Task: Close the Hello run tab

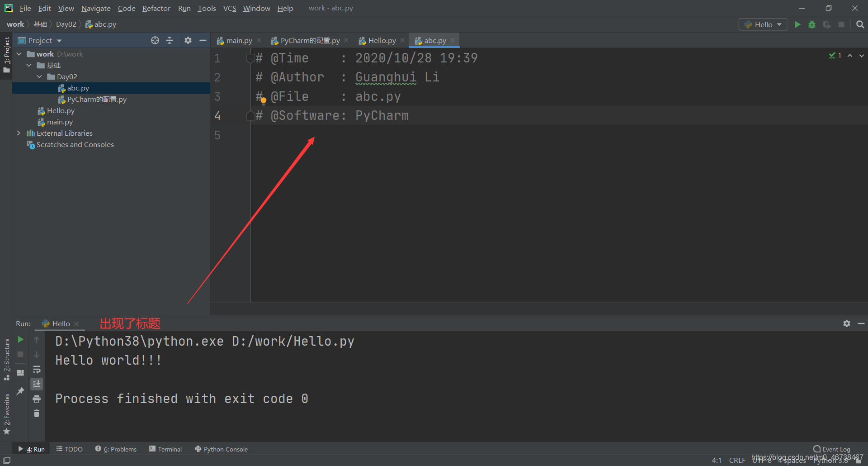Action: (x=76, y=323)
